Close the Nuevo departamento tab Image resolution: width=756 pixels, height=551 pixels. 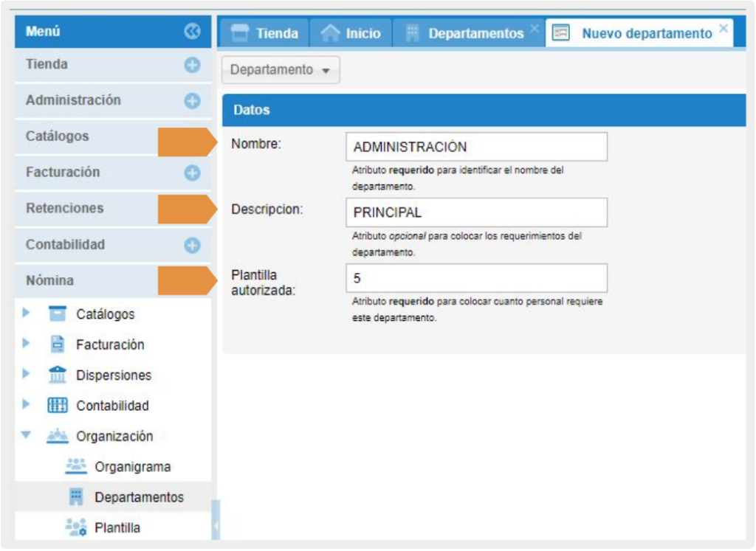tap(723, 28)
